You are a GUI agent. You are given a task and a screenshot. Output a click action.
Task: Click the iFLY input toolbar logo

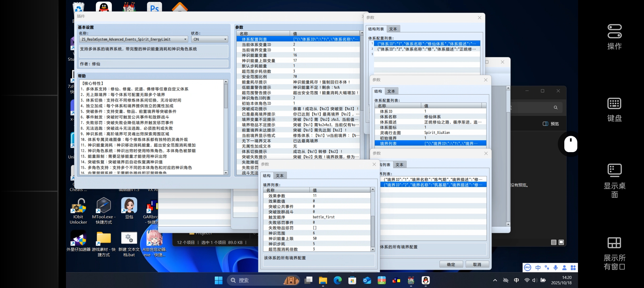pos(528,268)
